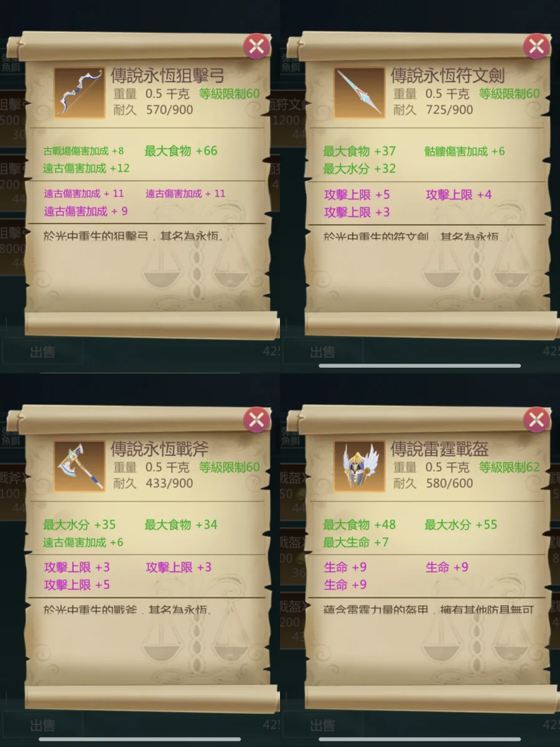
Task: Close the 傳說雷霆戰盔 scroll
Action: pyautogui.click(x=536, y=420)
